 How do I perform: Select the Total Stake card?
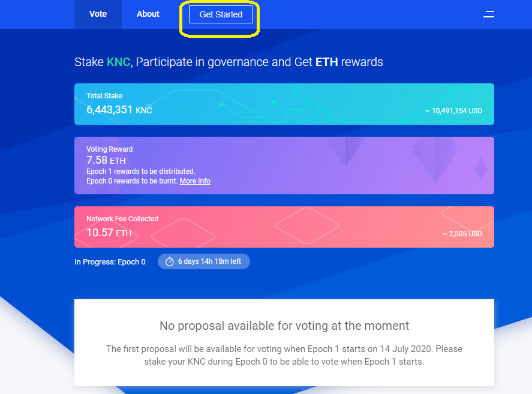[x=284, y=104]
